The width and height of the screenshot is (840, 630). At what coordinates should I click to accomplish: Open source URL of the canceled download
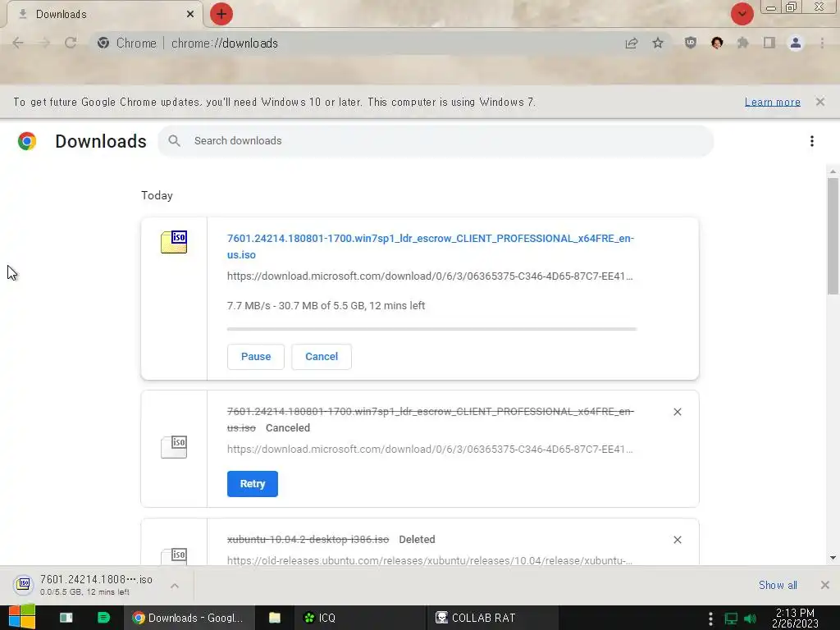pyautogui.click(x=430, y=450)
